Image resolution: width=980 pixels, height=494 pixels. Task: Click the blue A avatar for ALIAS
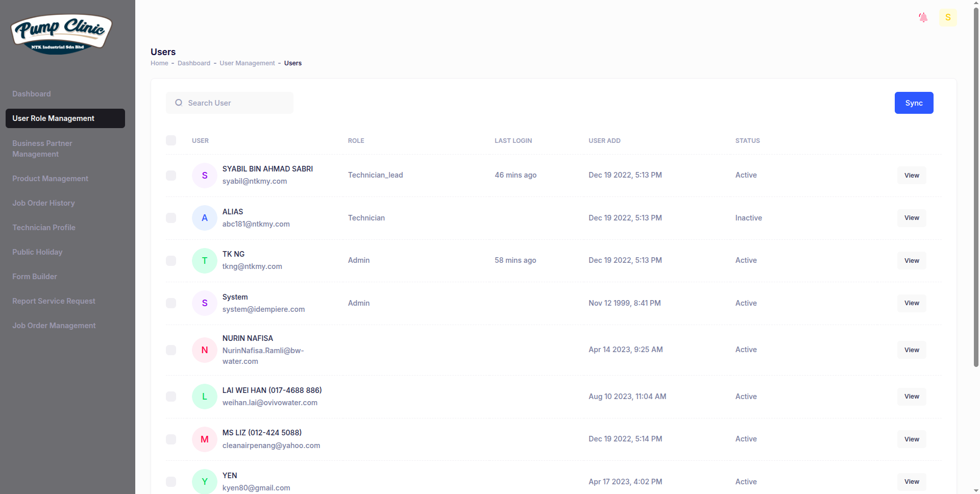(205, 218)
